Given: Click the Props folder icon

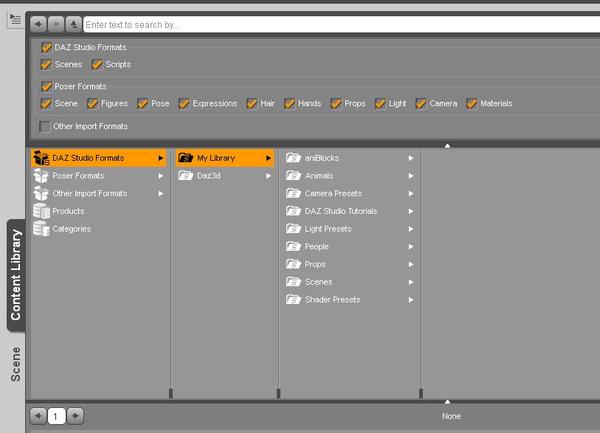Looking at the screenshot, I should pos(293,264).
